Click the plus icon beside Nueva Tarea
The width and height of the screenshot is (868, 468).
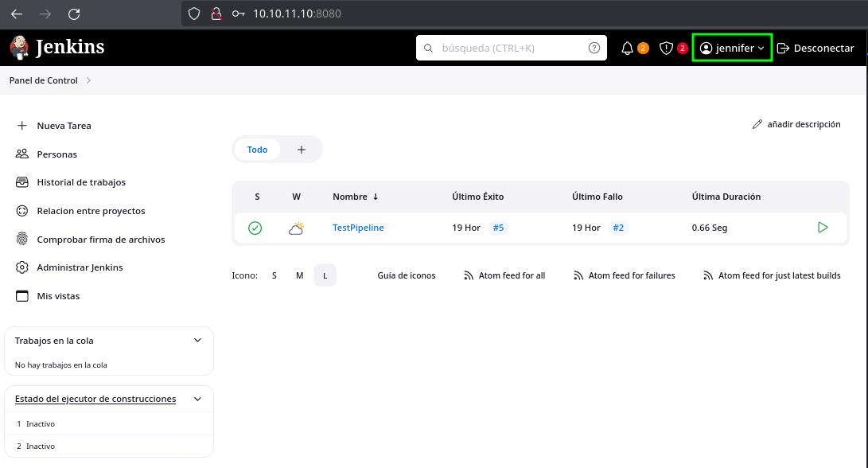point(21,126)
